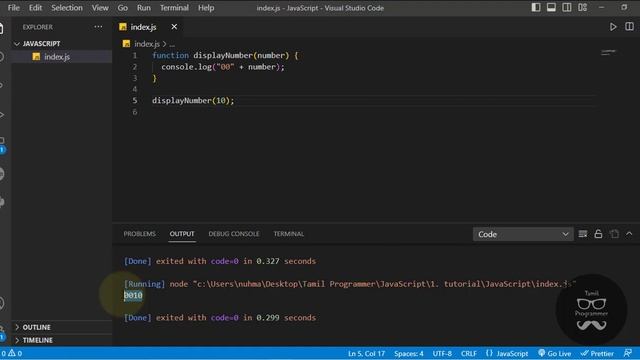The width and height of the screenshot is (640, 360).
Task: Start Go Live server
Action: [x=554, y=353]
